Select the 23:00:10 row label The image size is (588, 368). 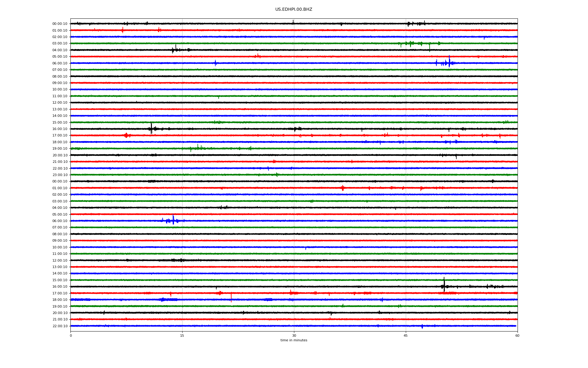tap(60, 175)
